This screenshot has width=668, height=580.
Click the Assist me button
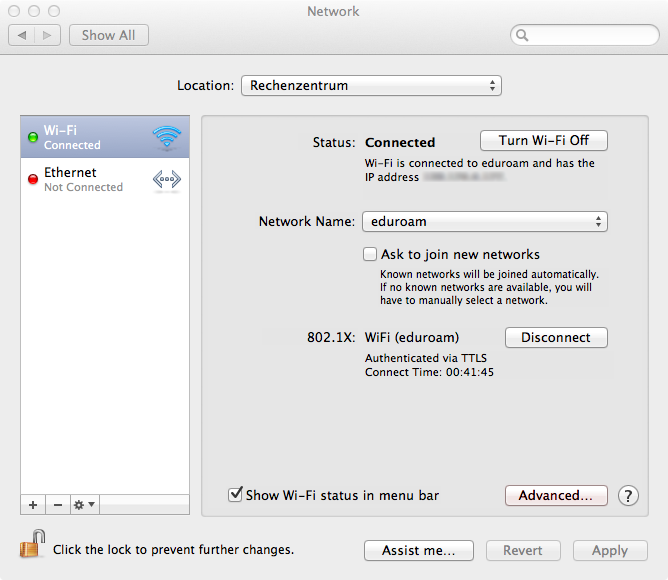[419, 550]
